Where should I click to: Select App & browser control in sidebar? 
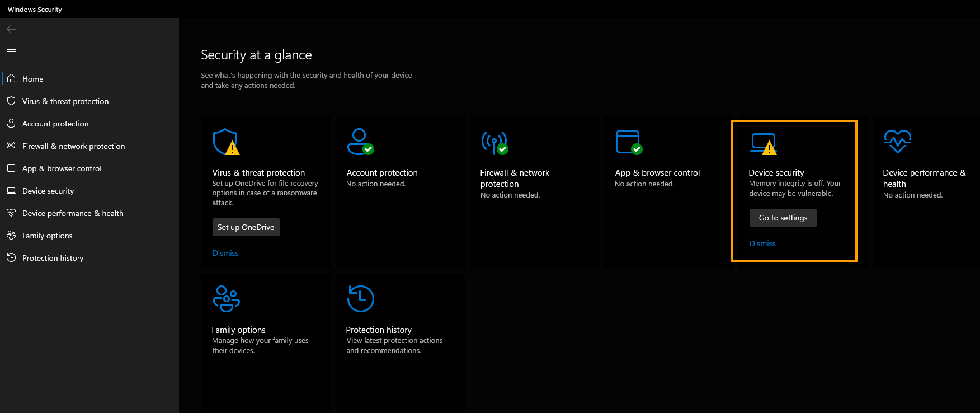[x=89, y=168]
